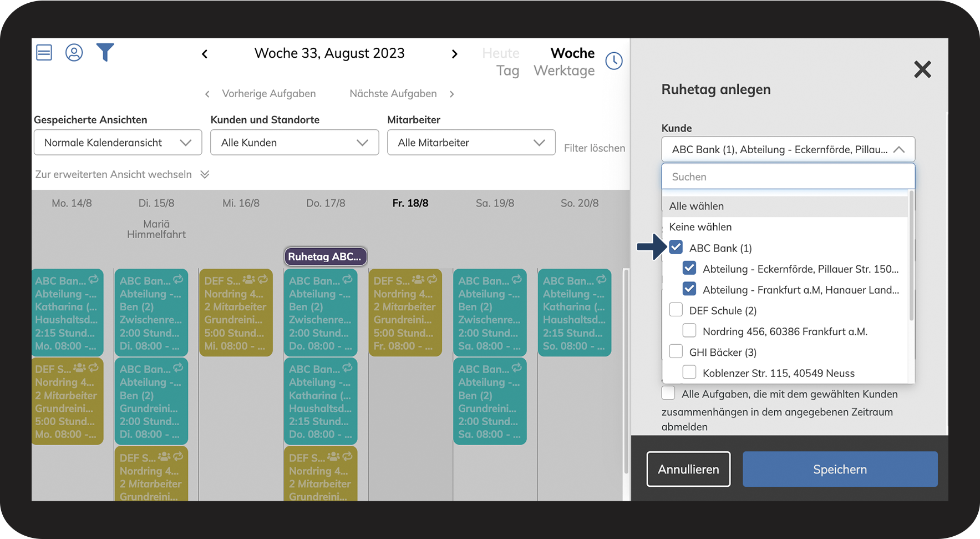Image resolution: width=980 pixels, height=539 pixels.
Task: Check Koblenzer Str. 115 Neuss checkbox
Action: (x=689, y=372)
